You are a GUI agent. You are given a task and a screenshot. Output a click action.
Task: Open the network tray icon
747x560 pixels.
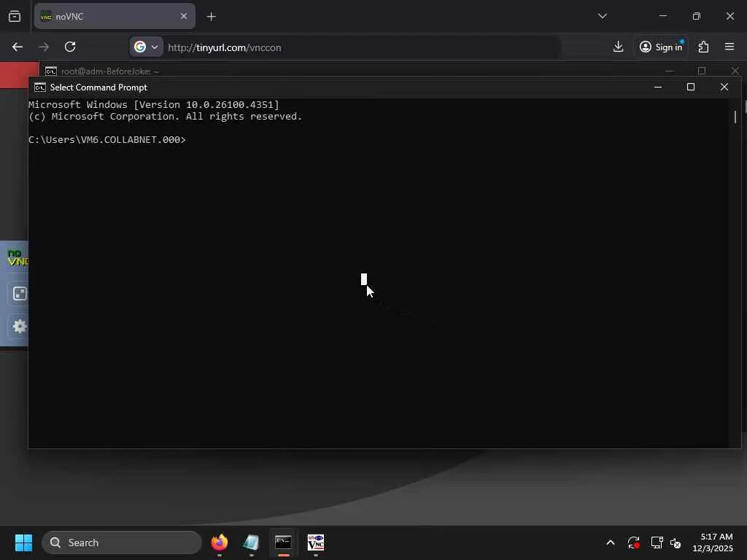point(657,542)
